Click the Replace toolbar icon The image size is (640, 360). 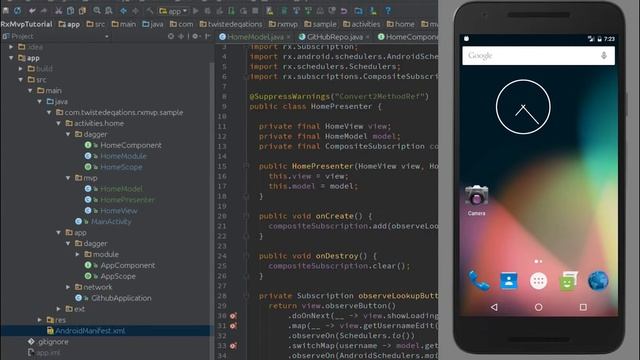click(109, 11)
